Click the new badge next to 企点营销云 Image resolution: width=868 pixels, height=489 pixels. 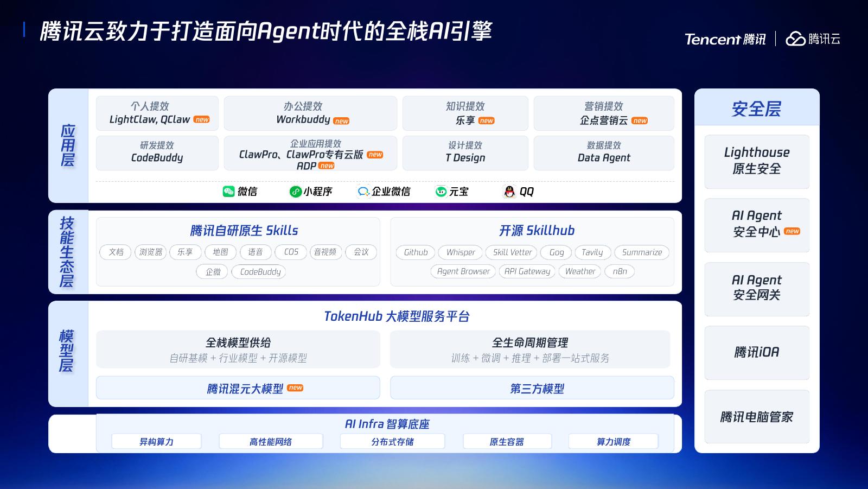640,120
